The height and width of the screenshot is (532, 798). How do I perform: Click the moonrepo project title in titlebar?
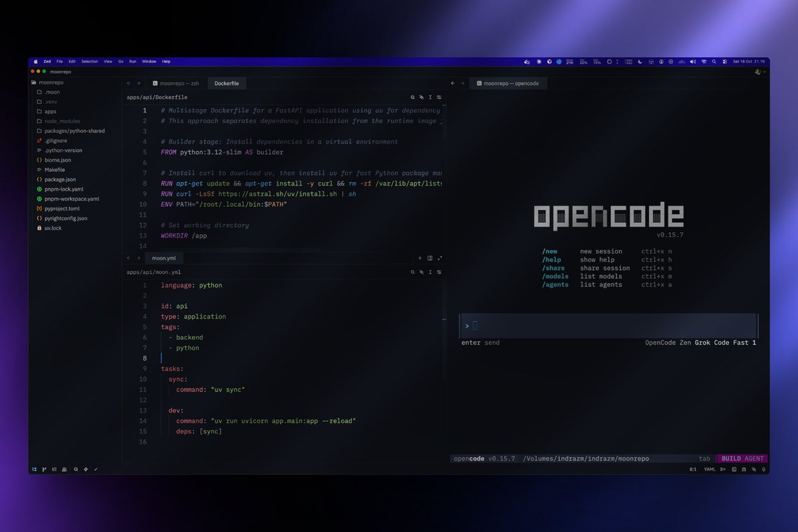[60, 71]
